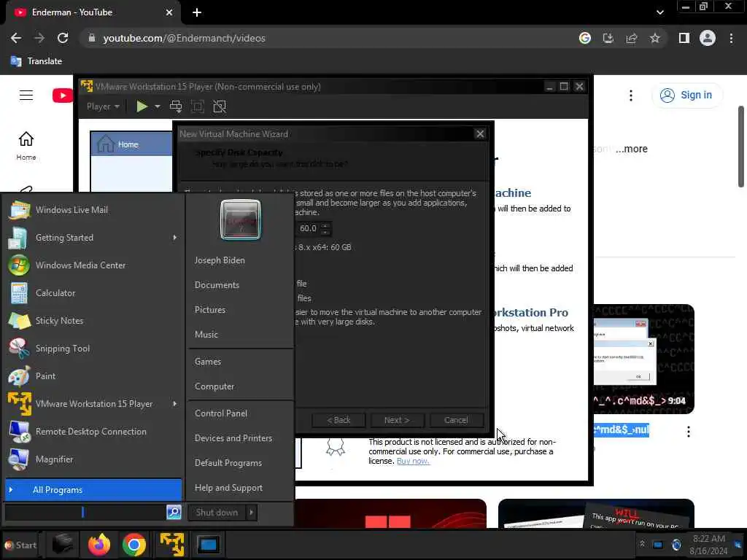Power on VM with green play button
The height and width of the screenshot is (560, 747).
[x=142, y=106]
